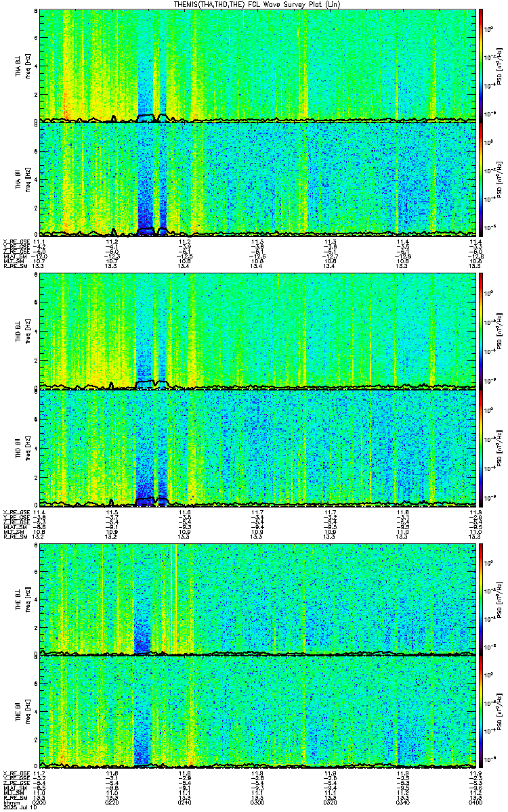Viewport: 508px width, 812px height.
Task: Click the X_RE_GSE row label under THE panels
Action: coord(16,773)
